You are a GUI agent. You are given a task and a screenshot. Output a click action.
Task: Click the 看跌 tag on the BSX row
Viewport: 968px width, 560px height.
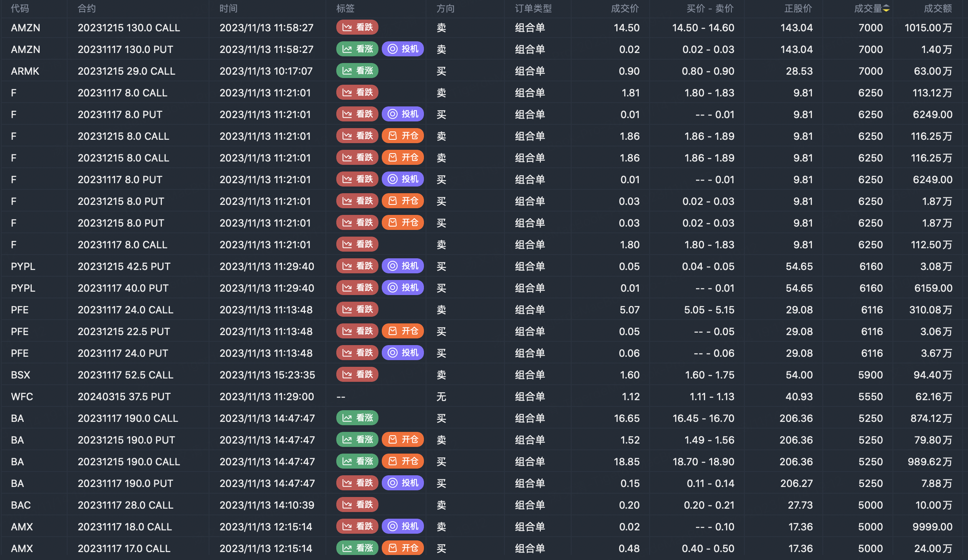point(357,375)
